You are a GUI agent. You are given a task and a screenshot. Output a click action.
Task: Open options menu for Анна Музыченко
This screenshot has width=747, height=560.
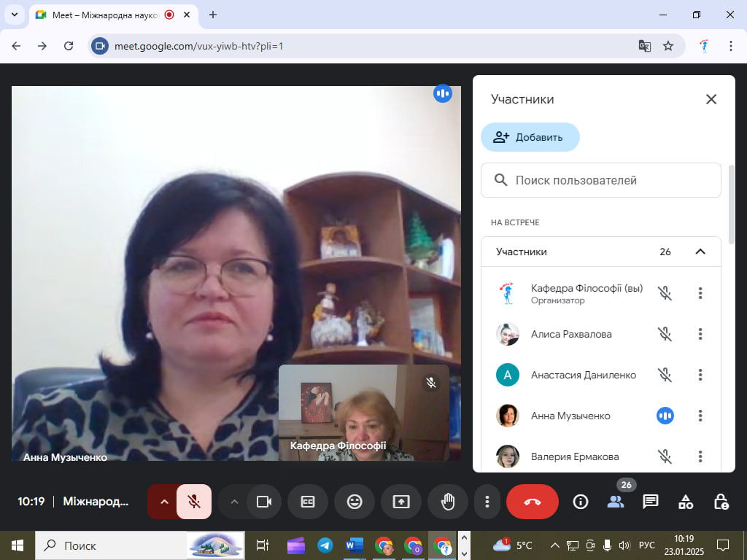[x=700, y=416]
